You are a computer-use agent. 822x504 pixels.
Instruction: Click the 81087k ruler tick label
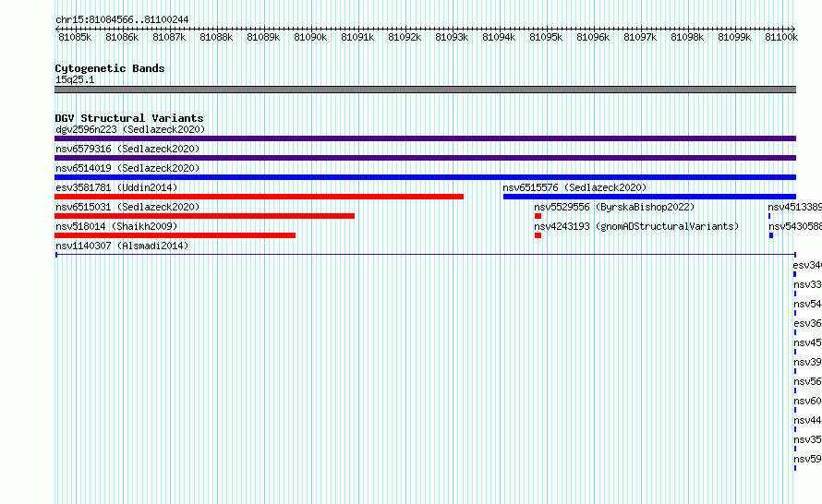coord(169,37)
